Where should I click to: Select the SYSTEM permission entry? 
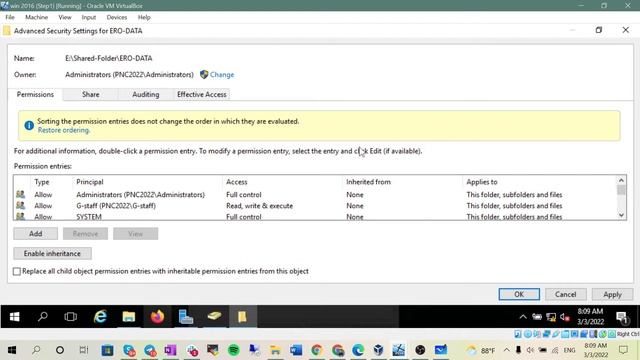point(316,216)
